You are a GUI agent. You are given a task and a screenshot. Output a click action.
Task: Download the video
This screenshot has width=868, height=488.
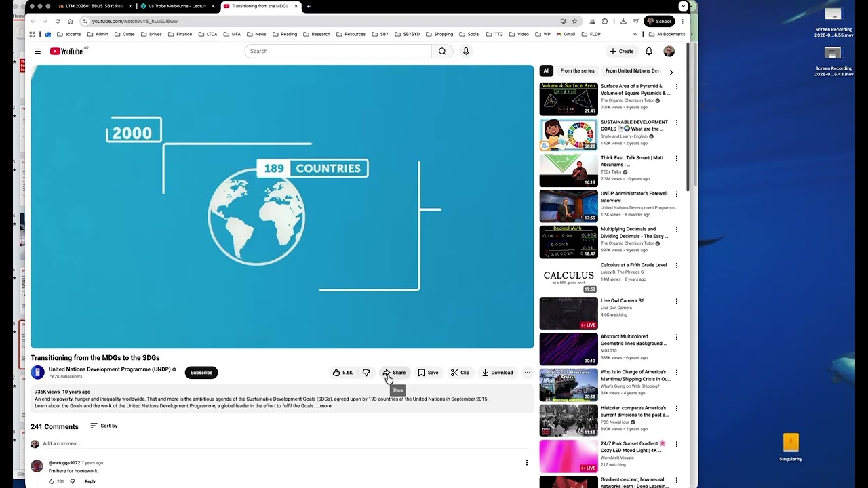497,373
